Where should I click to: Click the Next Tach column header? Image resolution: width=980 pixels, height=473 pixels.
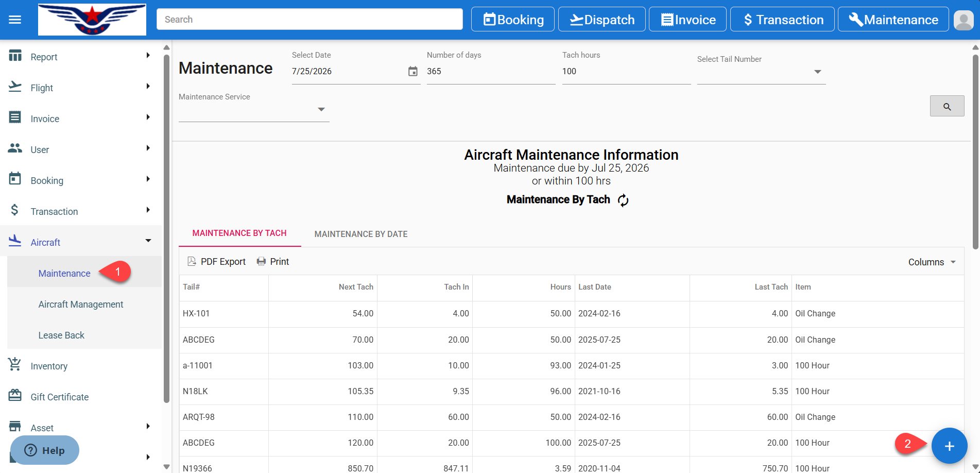355,287
